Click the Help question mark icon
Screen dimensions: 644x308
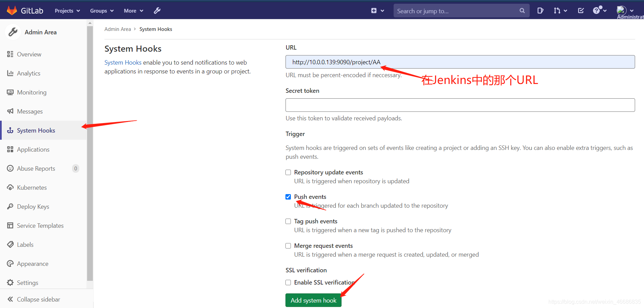(596, 11)
